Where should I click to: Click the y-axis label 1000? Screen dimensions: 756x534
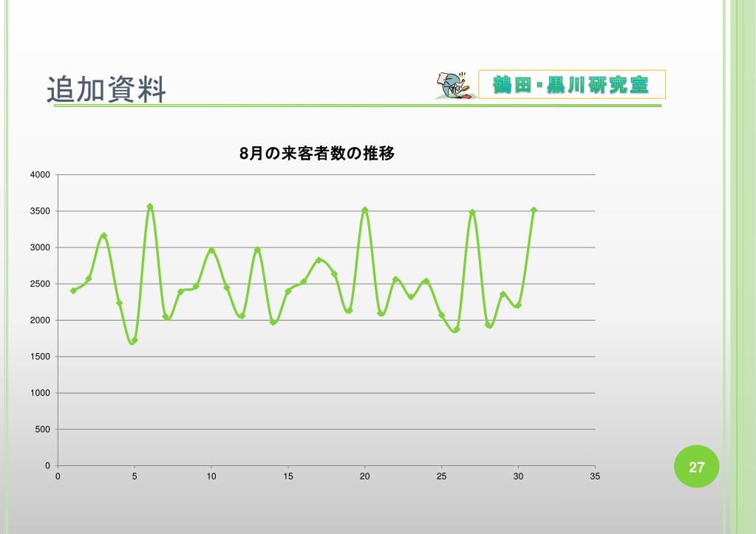point(40,393)
